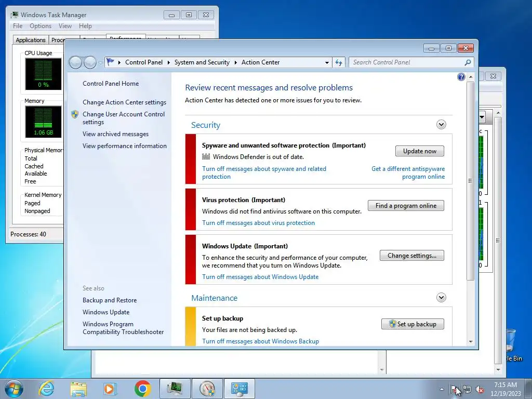This screenshot has width=532, height=399.
Task: Open the address bar history dropdown arrow
Action: pos(327,62)
